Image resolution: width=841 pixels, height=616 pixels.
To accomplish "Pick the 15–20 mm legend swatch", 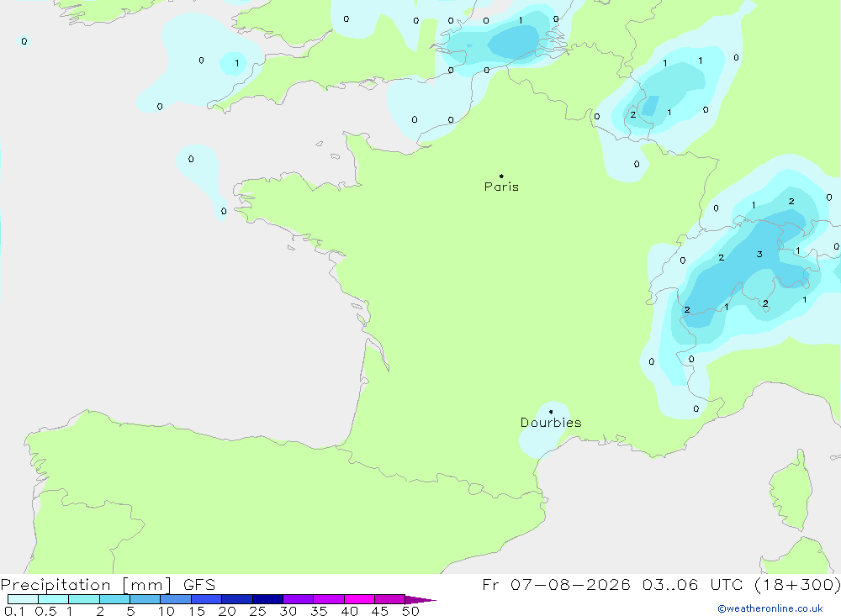I will point(207,599).
